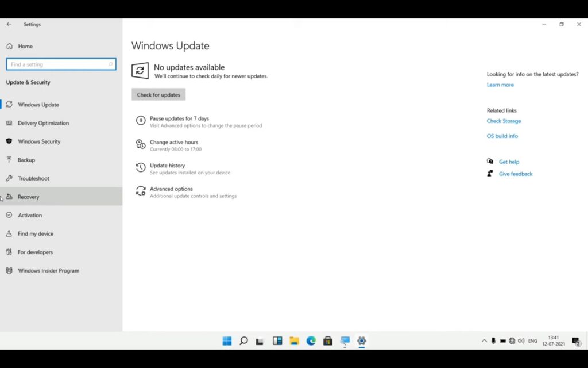Open Windows Insider Program settings
The width and height of the screenshot is (588, 368).
[48, 270]
